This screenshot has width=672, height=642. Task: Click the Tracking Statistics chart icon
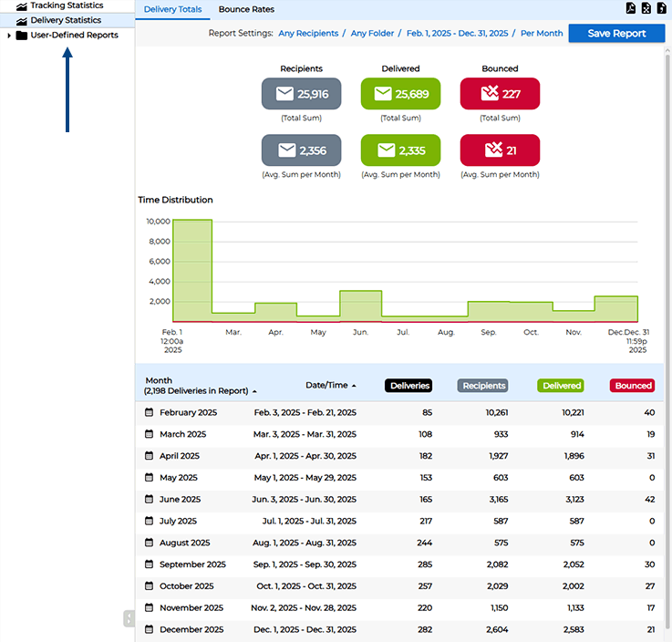click(22, 6)
